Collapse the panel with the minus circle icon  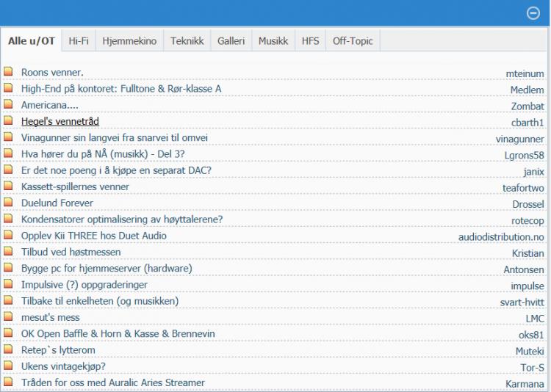533,13
